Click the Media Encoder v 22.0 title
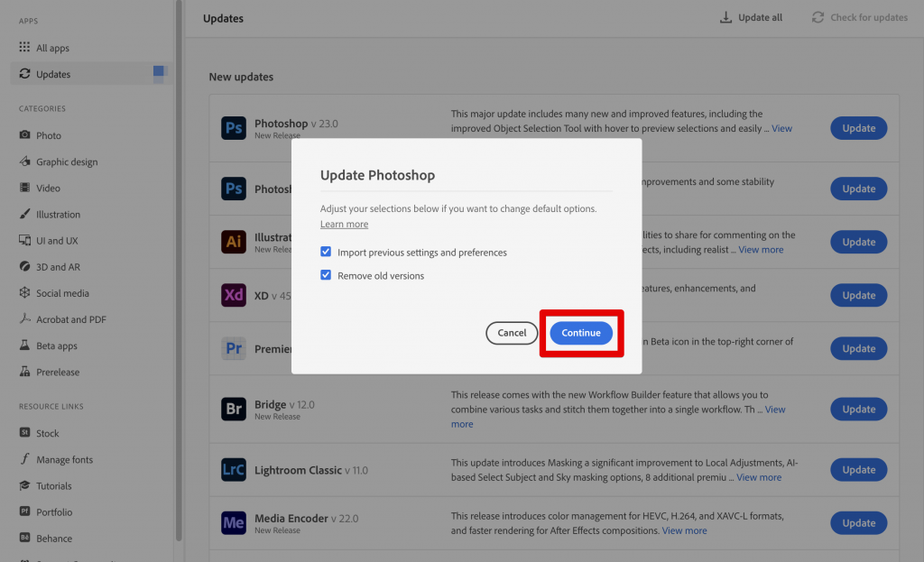This screenshot has height=562, width=924. (307, 519)
